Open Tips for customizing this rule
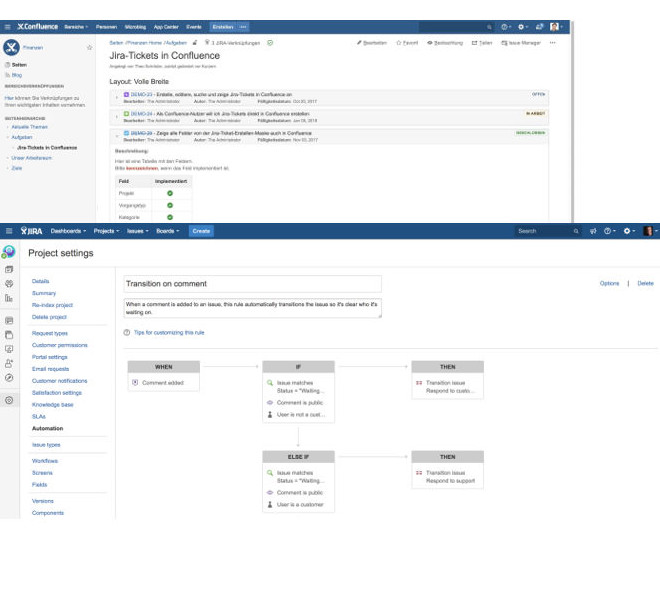 pyautogui.click(x=169, y=332)
